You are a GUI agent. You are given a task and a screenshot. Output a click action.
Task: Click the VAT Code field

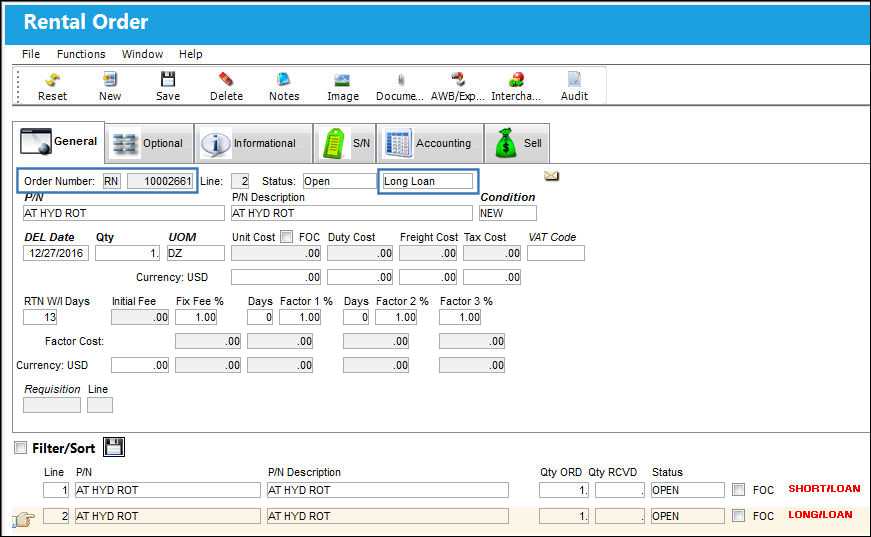(x=555, y=253)
